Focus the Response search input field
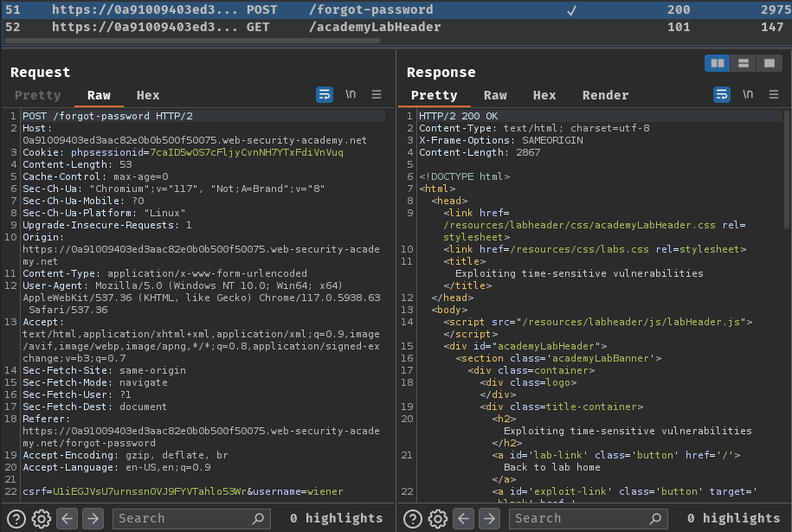The image size is (792, 532). [x=589, y=518]
